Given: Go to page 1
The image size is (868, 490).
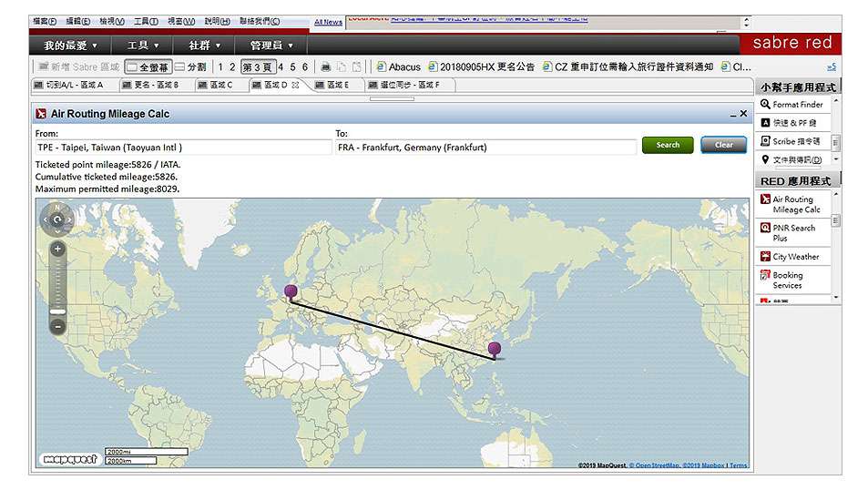Looking at the screenshot, I should tap(220, 67).
